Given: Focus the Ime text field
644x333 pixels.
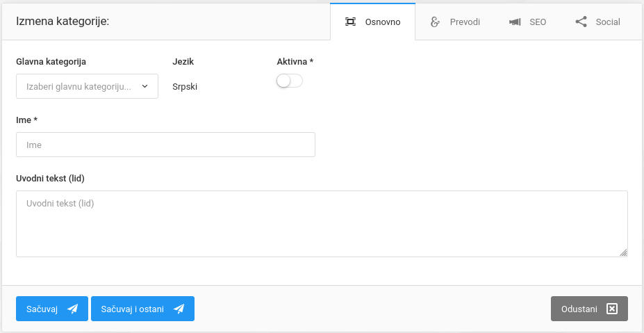Looking at the screenshot, I should coord(165,145).
